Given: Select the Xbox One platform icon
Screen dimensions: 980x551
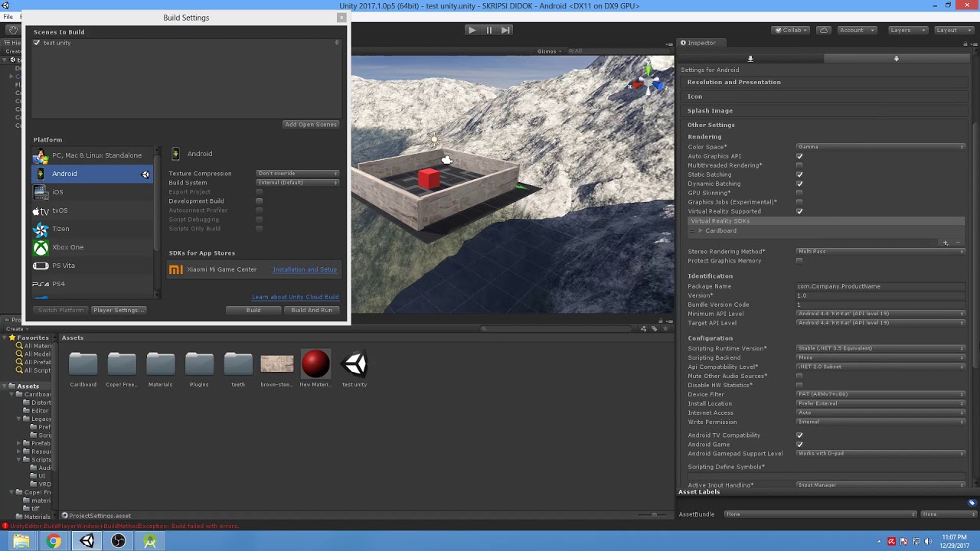Looking at the screenshot, I should [41, 247].
